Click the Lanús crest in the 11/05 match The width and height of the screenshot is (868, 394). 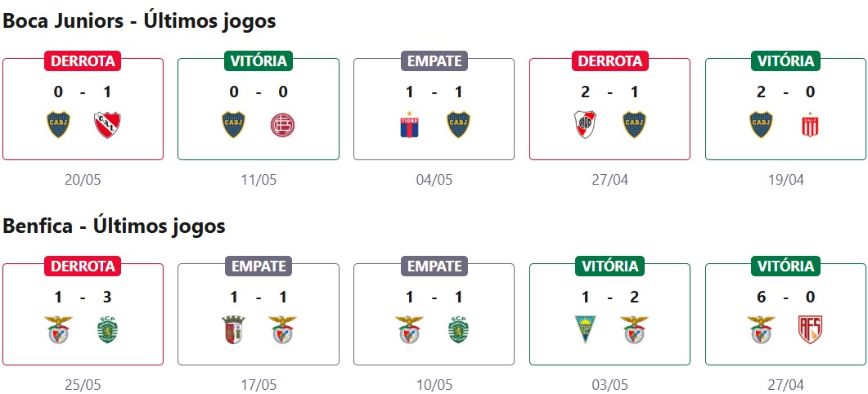click(x=283, y=125)
